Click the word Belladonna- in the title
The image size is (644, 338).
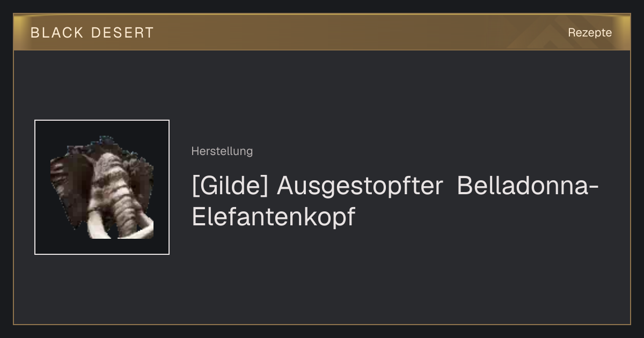[528, 186]
